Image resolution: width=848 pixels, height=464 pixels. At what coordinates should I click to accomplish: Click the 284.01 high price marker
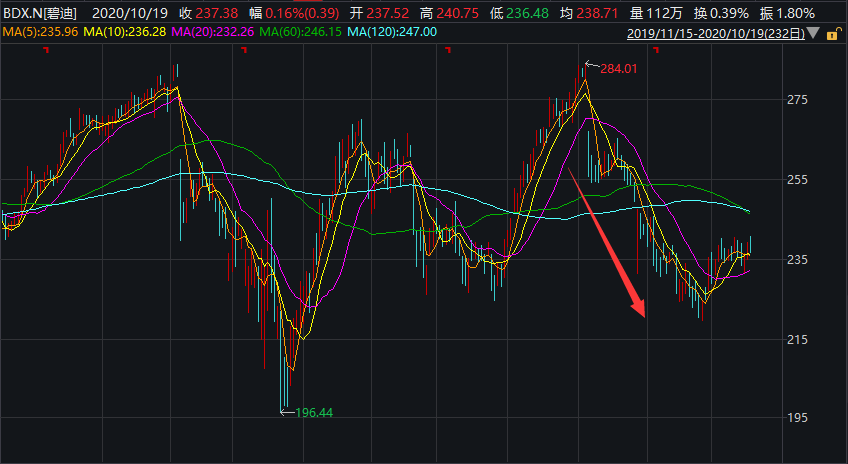pos(618,69)
